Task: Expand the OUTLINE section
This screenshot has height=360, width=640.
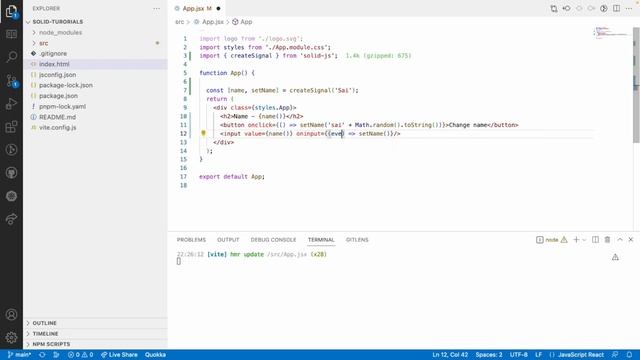Action: (x=44, y=323)
